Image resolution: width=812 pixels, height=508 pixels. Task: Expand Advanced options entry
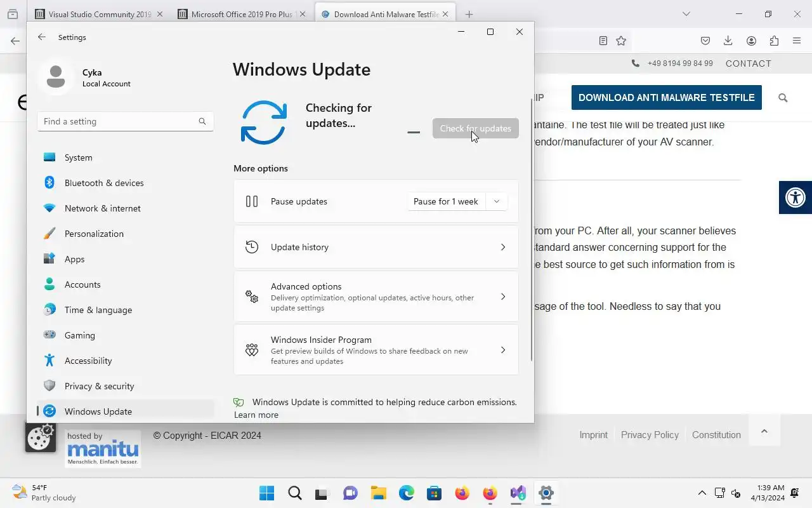point(376,297)
